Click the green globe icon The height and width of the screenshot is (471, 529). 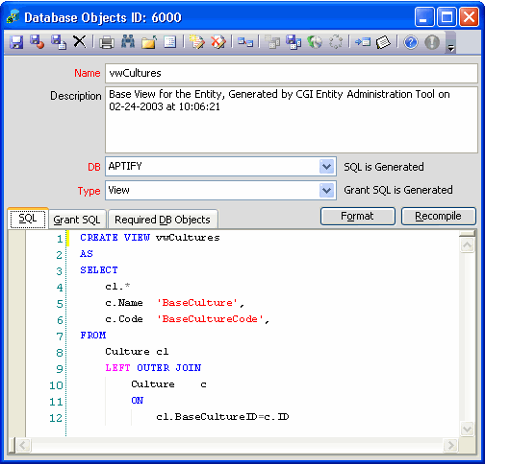click(x=314, y=42)
